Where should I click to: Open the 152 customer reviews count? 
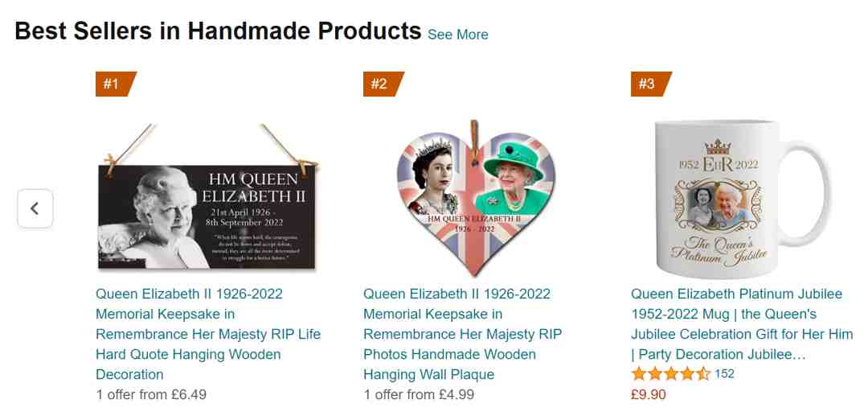(724, 374)
